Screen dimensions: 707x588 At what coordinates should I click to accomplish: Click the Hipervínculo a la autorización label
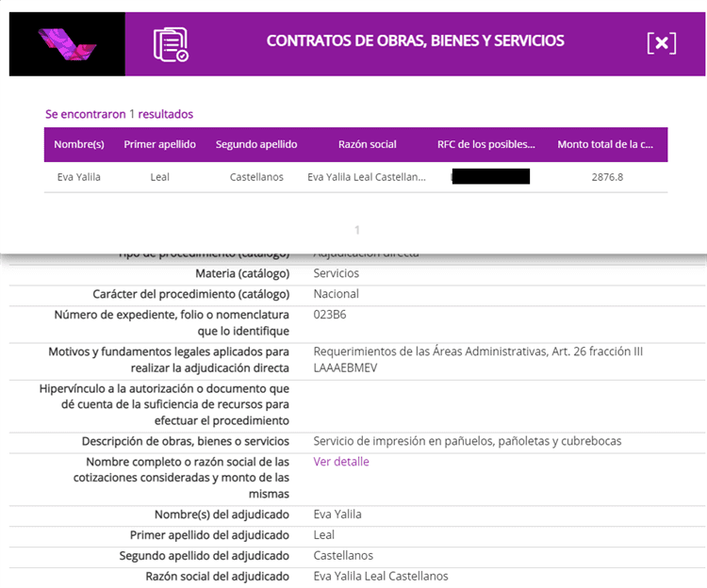point(164,404)
